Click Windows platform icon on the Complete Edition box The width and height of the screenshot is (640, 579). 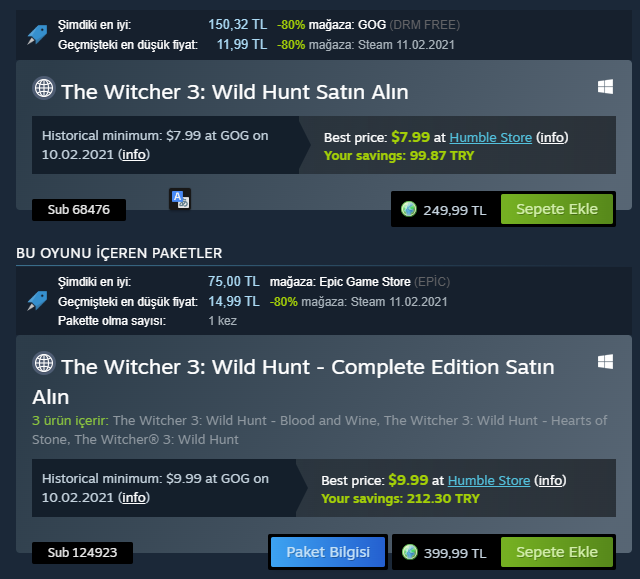pyautogui.click(x=605, y=361)
